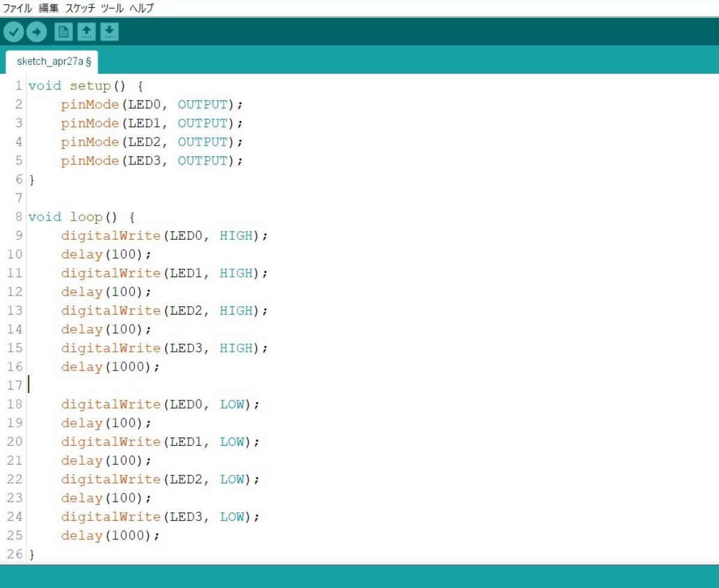Screen dimensions: 719x588
Task: Click the Upload arrow button
Action: (x=37, y=32)
